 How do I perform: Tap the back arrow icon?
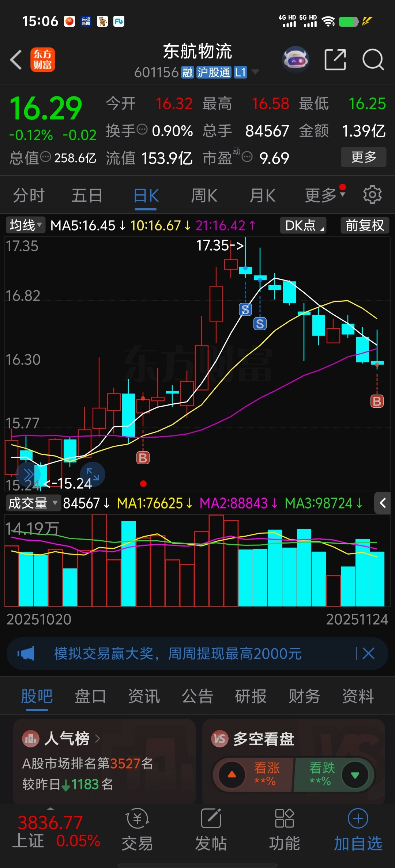(16, 60)
